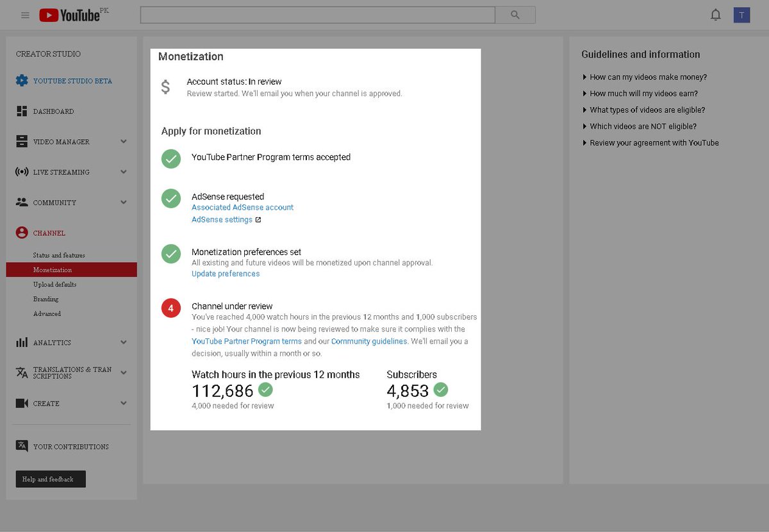769x532 pixels.
Task: Click the Creator Studio heading
Action: coord(48,54)
